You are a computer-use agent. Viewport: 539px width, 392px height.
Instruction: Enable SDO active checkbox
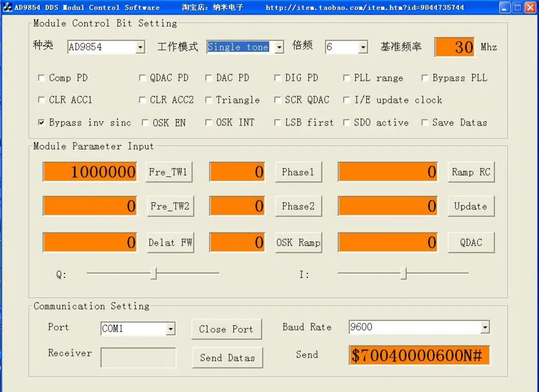346,122
